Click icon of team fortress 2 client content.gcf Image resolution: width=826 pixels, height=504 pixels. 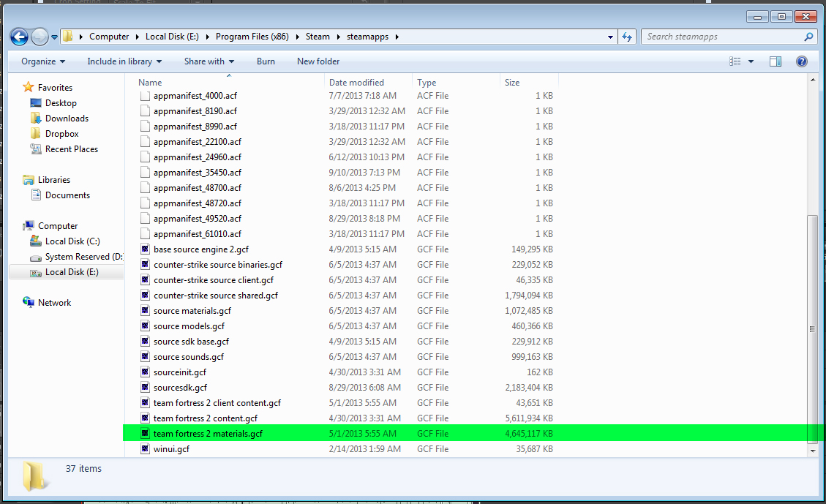coord(145,403)
